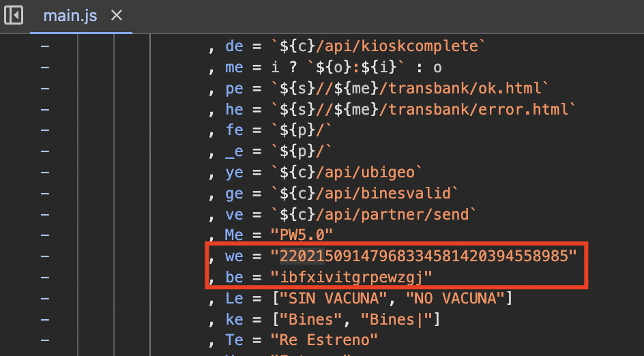Viewport: 644px width, 356px height.
Task: Click the "SIN VACUNA" array entry
Action: [334, 298]
